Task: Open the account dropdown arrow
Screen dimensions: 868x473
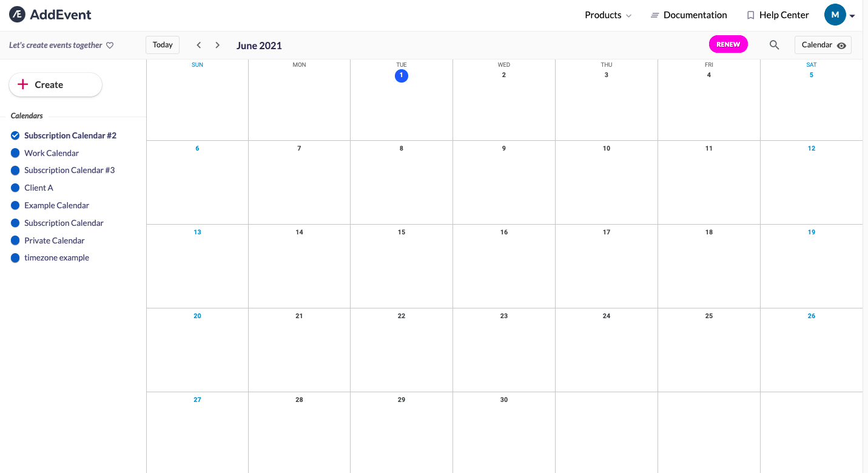Action: click(852, 15)
